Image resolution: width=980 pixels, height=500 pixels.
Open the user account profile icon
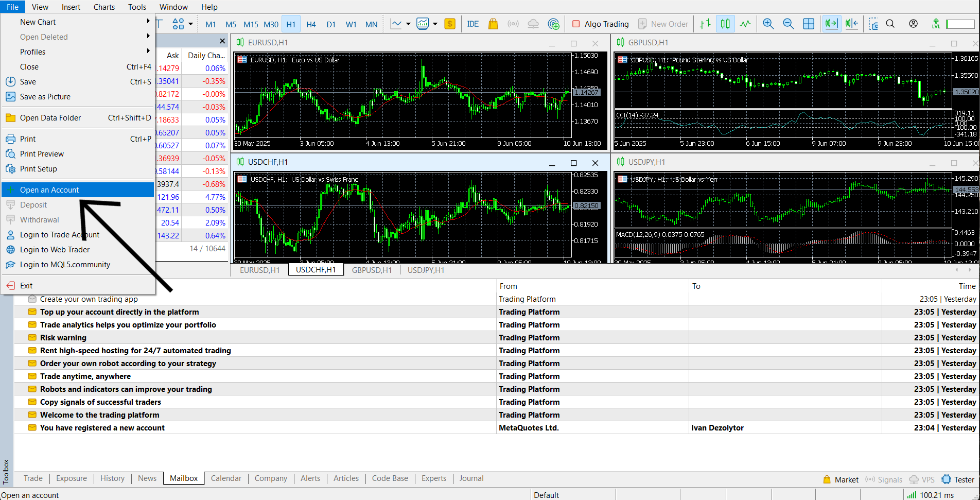(913, 24)
